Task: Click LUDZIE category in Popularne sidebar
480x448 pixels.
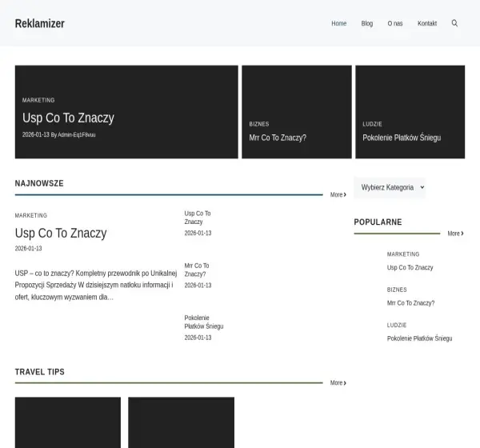Action: [x=397, y=326]
